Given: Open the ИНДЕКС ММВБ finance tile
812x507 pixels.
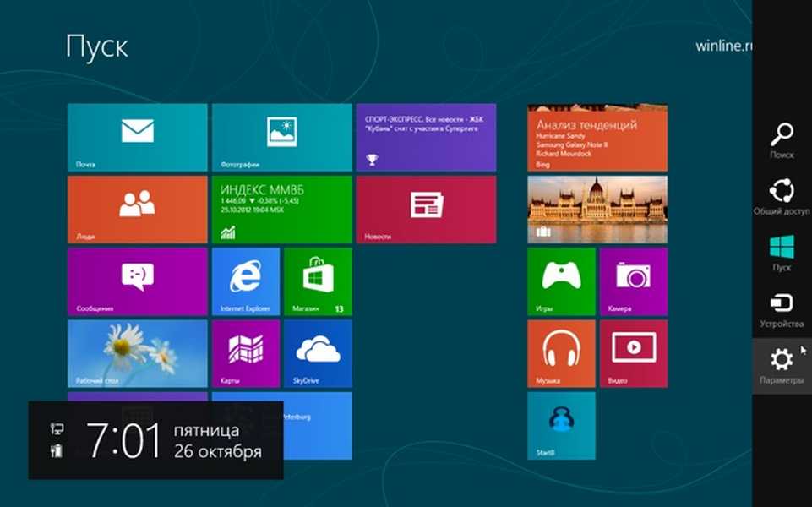Looking at the screenshot, I should pyautogui.click(x=281, y=210).
